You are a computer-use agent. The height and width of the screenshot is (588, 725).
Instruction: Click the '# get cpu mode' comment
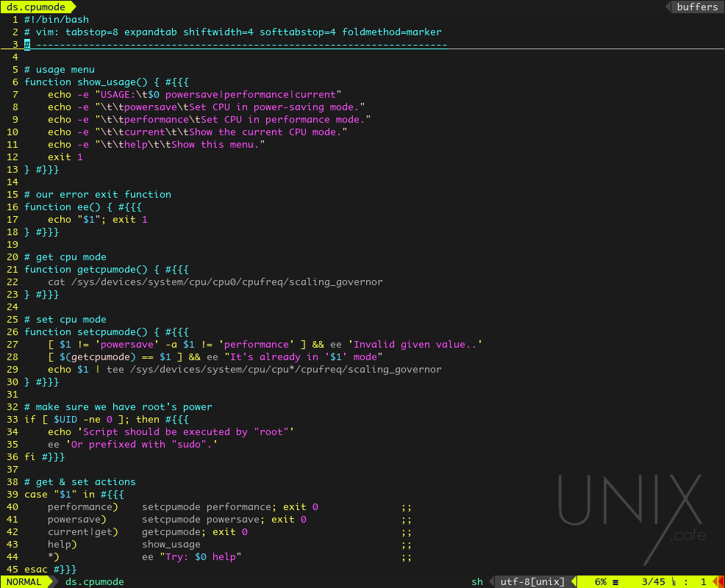coord(65,257)
